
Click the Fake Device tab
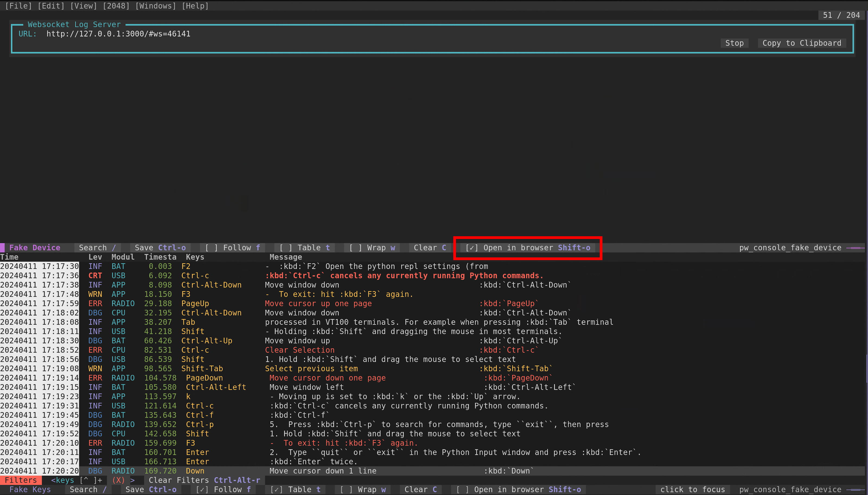[34, 247]
